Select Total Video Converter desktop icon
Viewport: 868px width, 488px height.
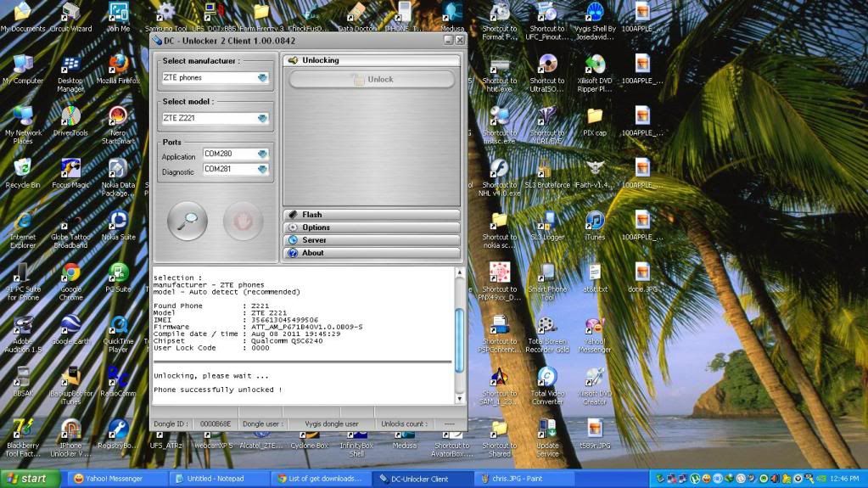(x=547, y=386)
